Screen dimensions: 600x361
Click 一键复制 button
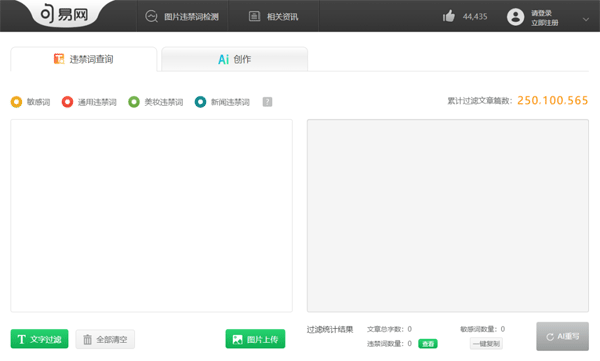[x=486, y=344]
